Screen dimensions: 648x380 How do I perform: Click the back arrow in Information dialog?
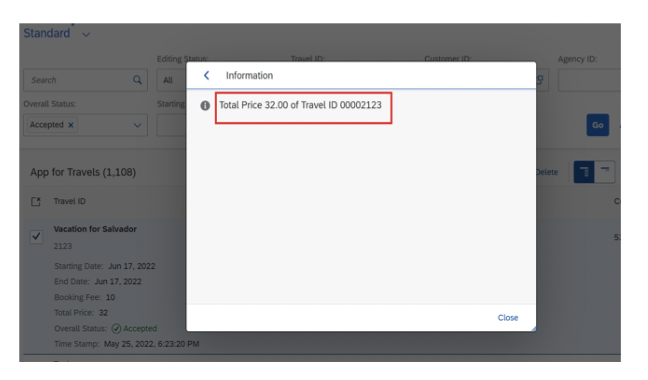click(x=206, y=75)
